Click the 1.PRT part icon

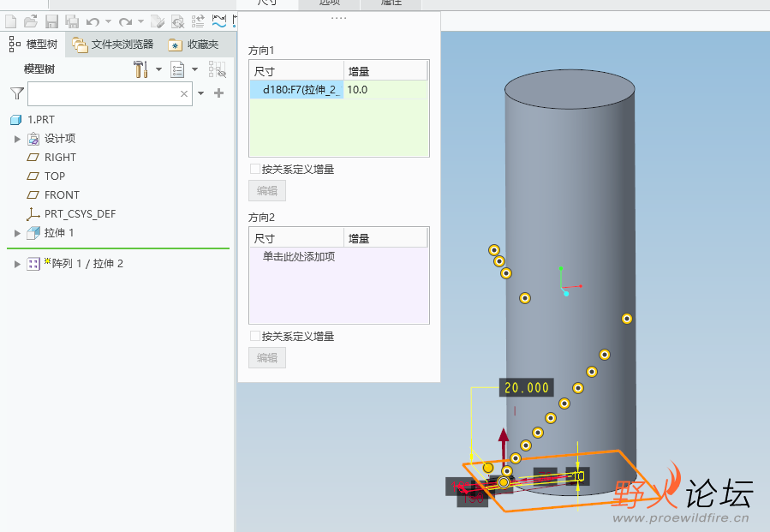[16, 120]
